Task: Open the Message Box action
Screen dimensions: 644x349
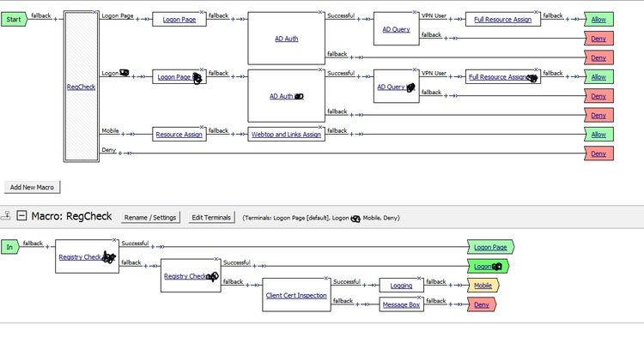Action: click(x=401, y=304)
